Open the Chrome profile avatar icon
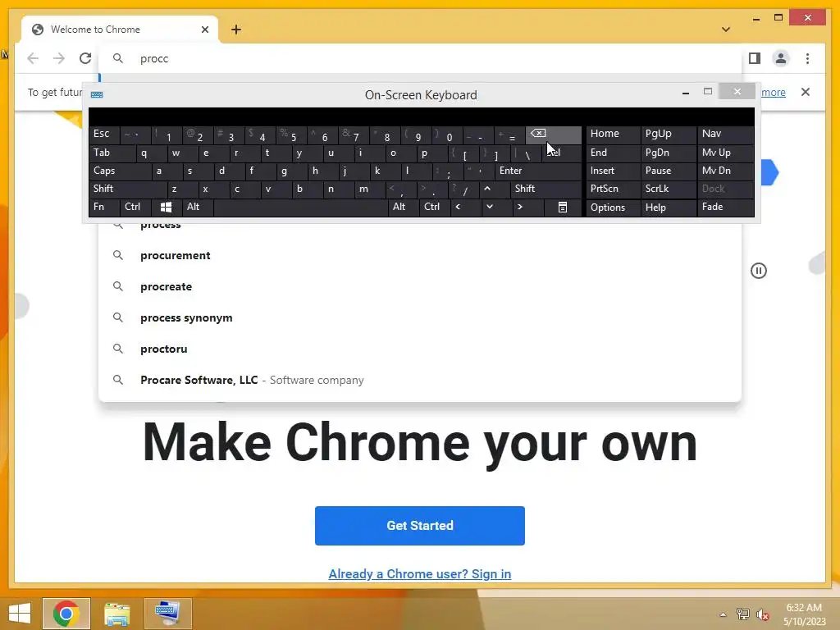The image size is (840, 630). point(781,58)
